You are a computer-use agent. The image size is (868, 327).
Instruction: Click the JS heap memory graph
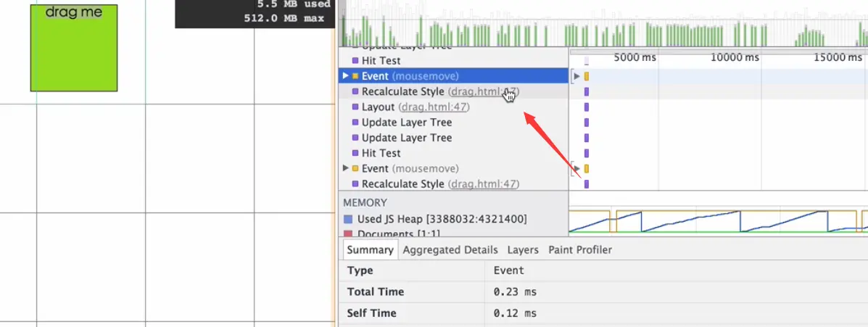coord(719,221)
